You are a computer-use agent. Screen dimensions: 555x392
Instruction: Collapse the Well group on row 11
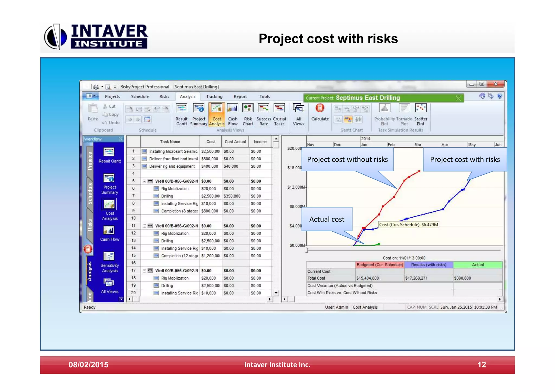click(x=144, y=226)
